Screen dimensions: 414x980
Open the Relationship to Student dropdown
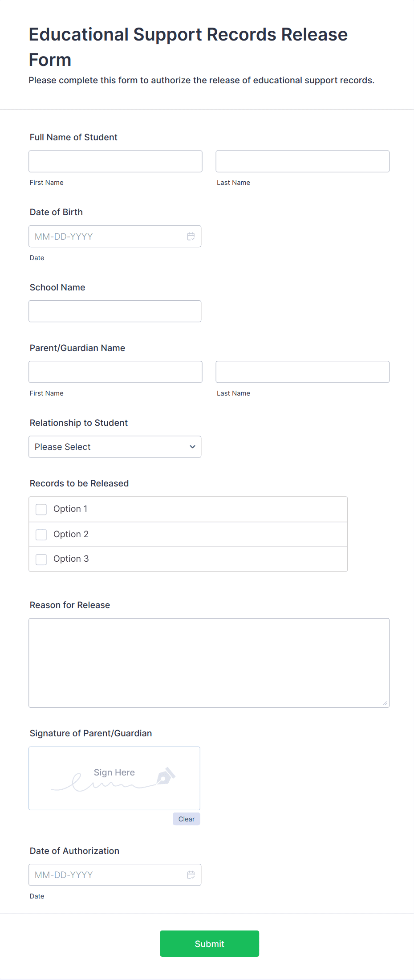pyautogui.click(x=115, y=446)
